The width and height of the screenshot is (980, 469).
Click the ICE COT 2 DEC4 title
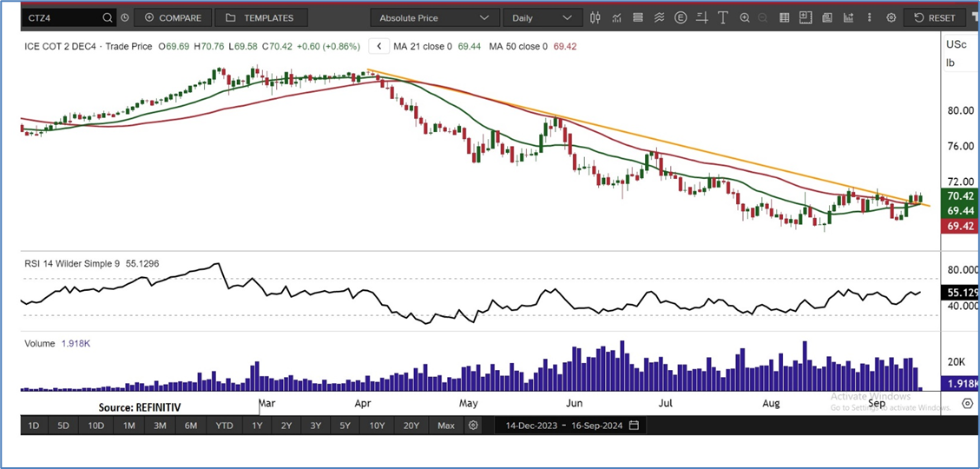pos(62,46)
